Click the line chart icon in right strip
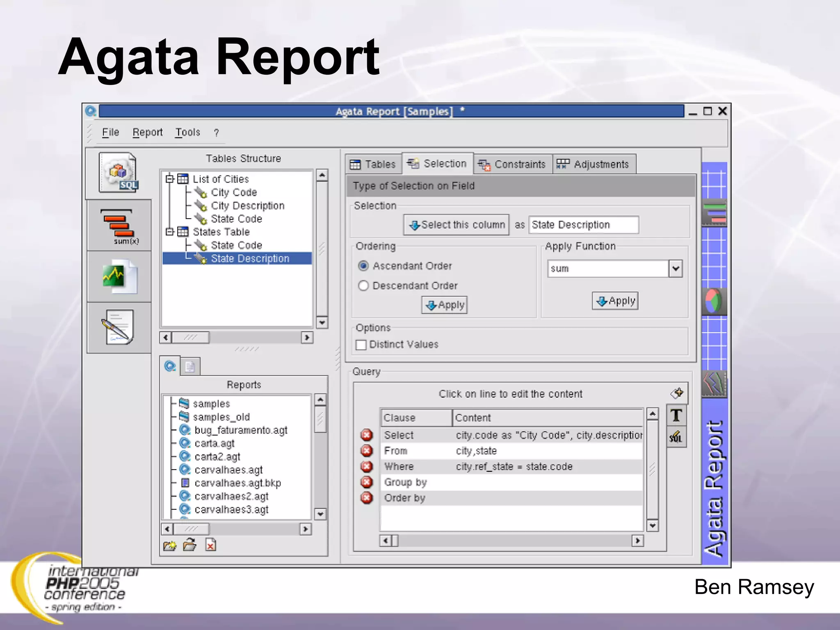This screenshot has width=840, height=630. 714,384
